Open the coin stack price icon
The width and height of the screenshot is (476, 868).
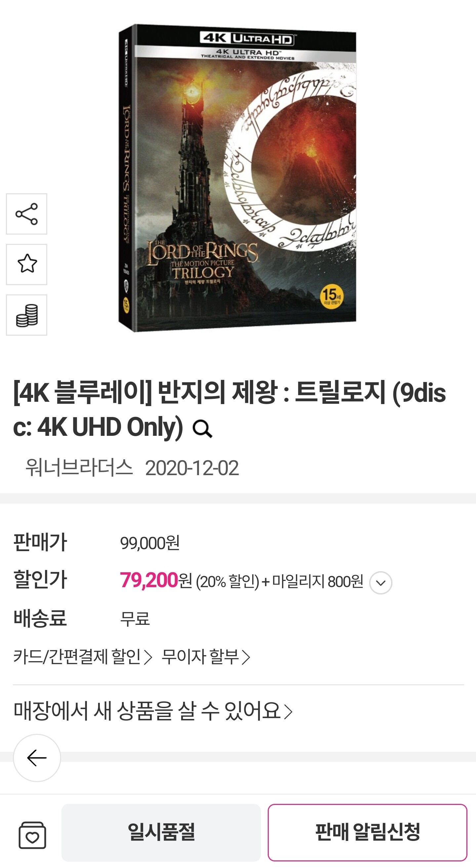coord(27,315)
